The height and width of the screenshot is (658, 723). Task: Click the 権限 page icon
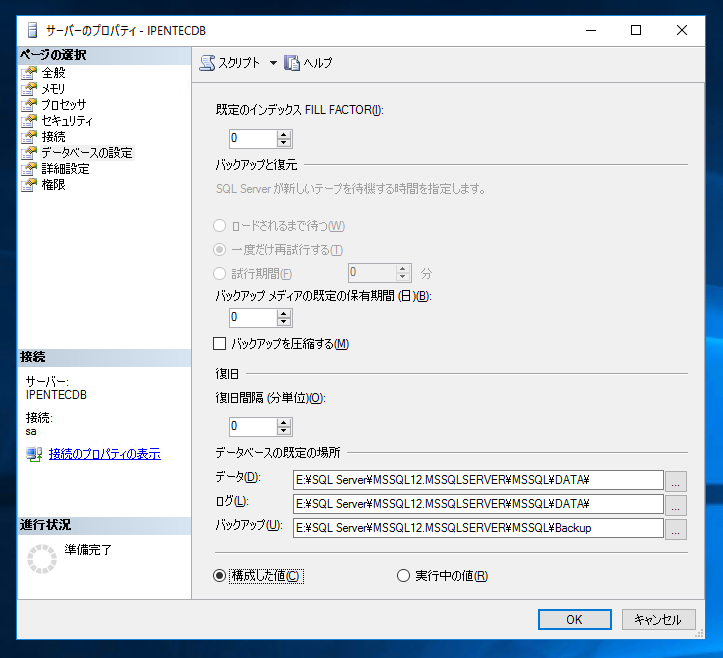pyautogui.click(x=29, y=184)
